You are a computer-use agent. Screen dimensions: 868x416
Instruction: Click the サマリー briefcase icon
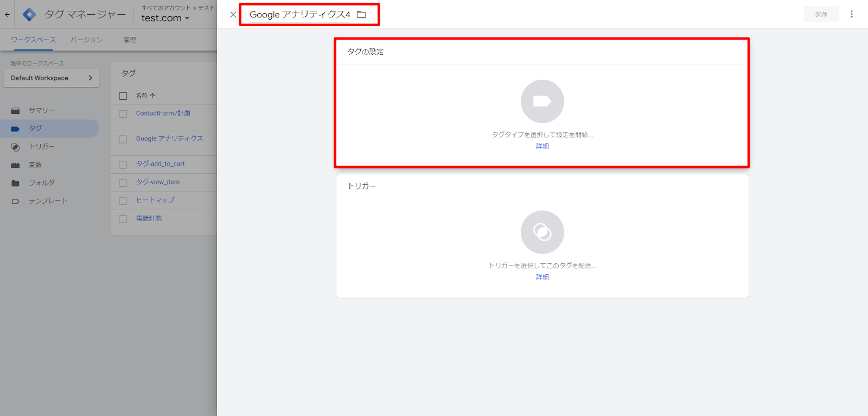15,111
